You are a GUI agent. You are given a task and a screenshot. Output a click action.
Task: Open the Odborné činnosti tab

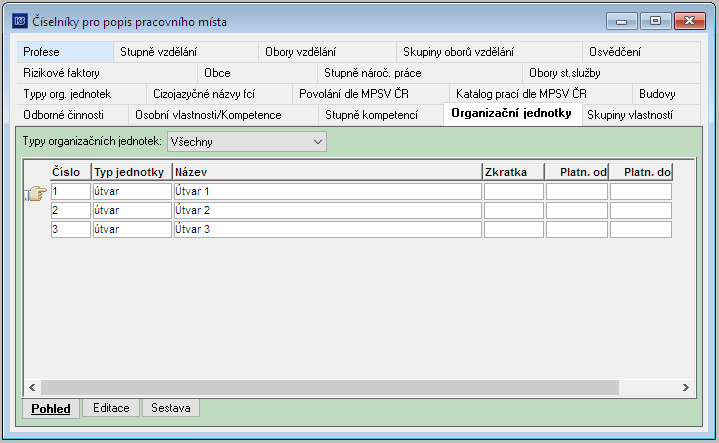click(72, 115)
